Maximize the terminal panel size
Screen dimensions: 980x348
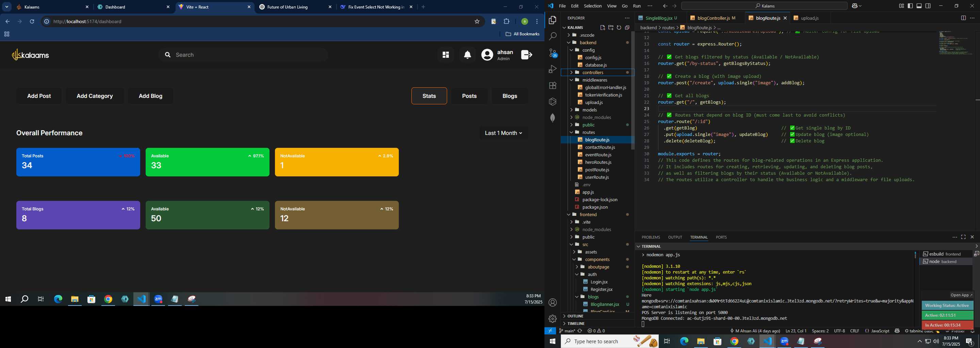pyautogui.click(x=963, y=237)
